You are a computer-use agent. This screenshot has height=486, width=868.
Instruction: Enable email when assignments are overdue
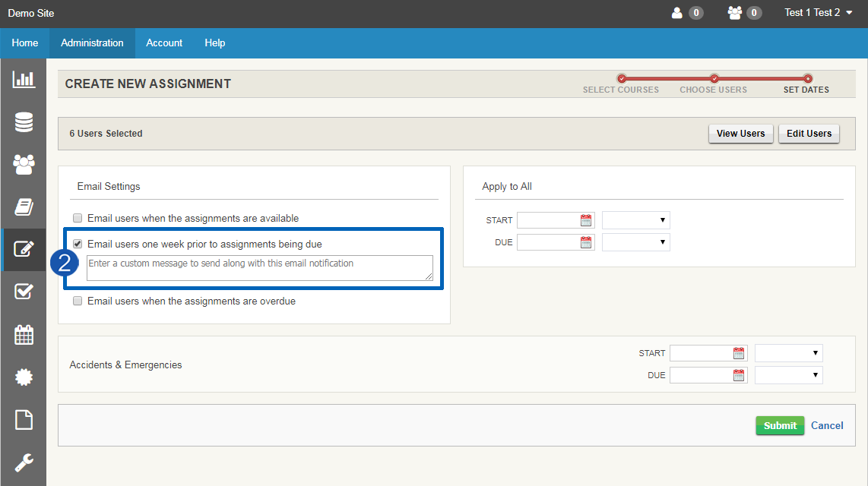[x=78, y=301]
